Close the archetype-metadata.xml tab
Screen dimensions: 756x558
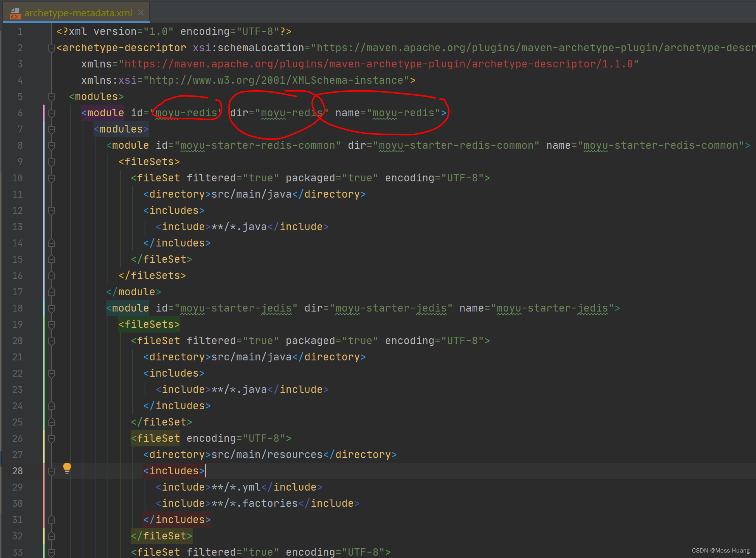[141, 13]
